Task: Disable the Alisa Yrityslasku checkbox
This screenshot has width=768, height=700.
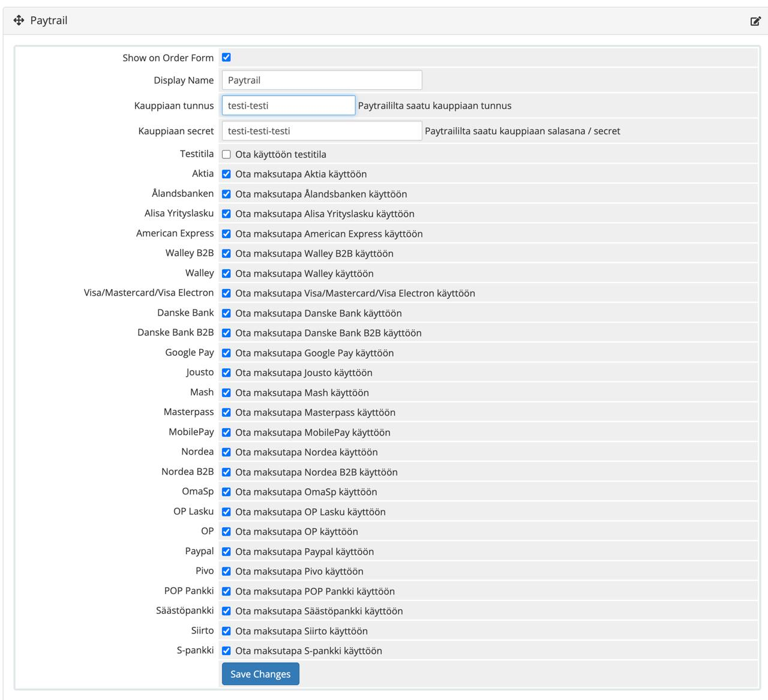Action: click(226, 214)
